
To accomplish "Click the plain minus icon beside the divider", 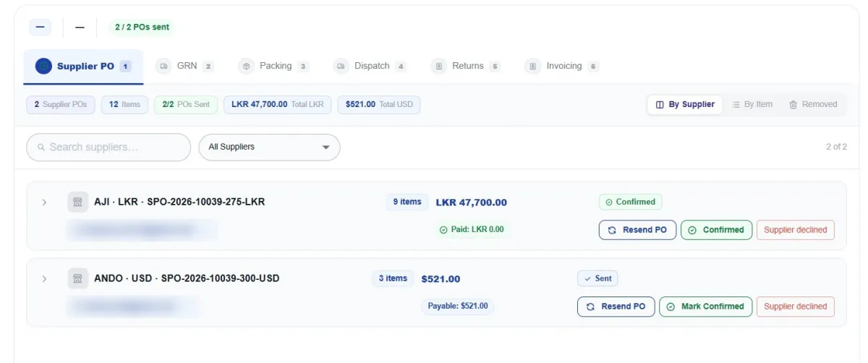I will (80, 27).
